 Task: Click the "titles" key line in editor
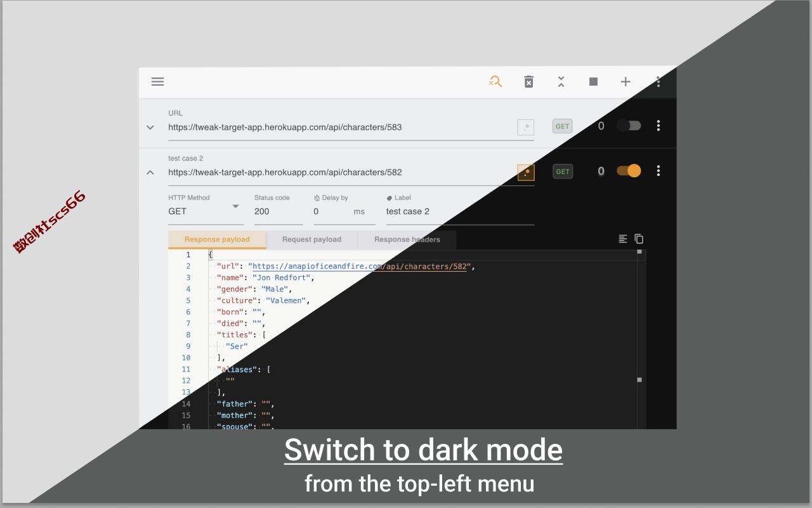[241, 335]
